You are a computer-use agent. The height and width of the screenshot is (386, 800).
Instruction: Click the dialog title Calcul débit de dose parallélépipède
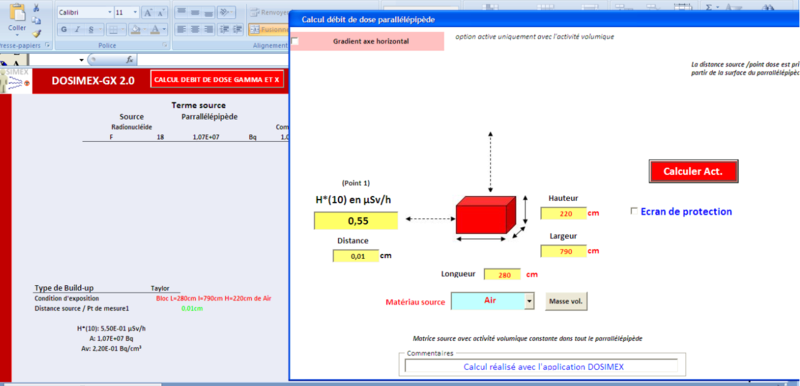[x=368, y=19]
